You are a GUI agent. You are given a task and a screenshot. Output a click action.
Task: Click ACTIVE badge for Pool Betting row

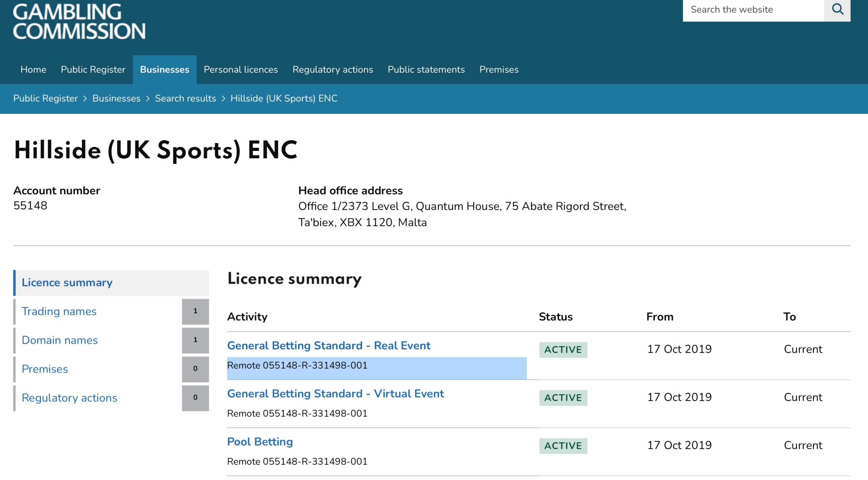pyautogui.click(x=563, y=446)
